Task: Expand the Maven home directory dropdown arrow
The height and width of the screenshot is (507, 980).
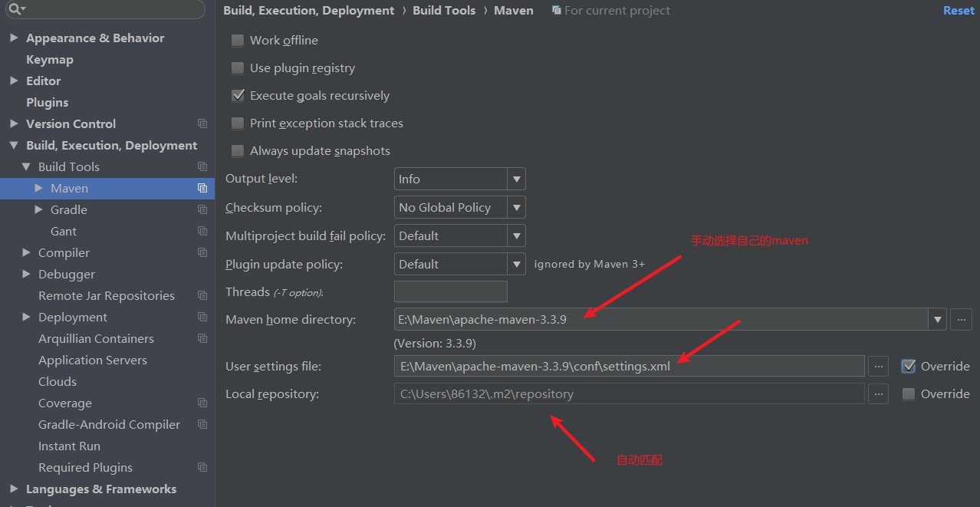Action: (x=937, y=319)
